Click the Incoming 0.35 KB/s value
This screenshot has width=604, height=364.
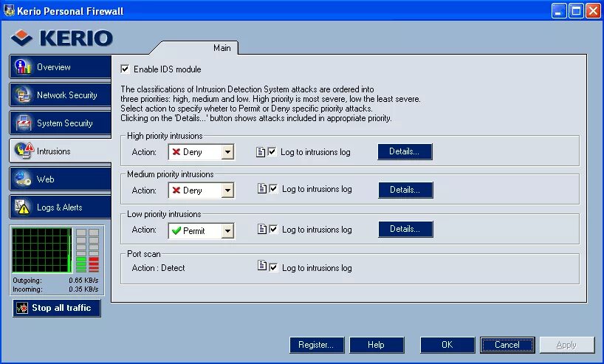tap(83, 289)
